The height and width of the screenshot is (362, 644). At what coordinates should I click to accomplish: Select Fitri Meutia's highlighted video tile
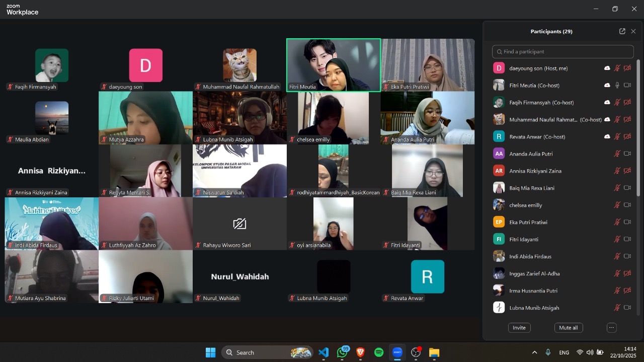pyautogui.click(x=334, y=65)
